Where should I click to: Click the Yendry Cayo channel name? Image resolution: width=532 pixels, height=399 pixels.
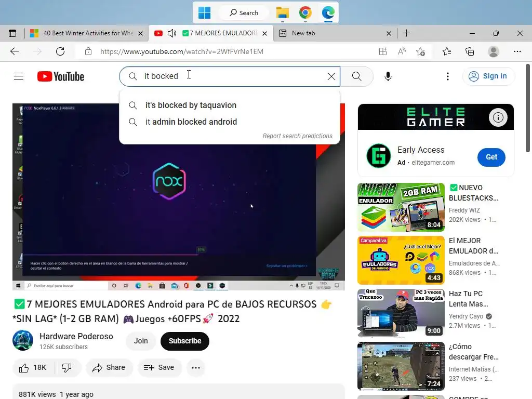465,316
